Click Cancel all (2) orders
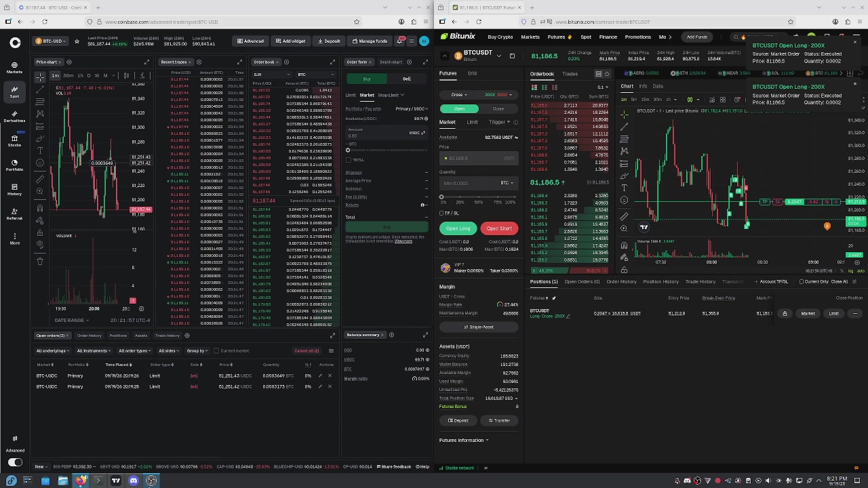Image resolution: width=868 pixels, height=488 pixels. [x=307, y=351]
